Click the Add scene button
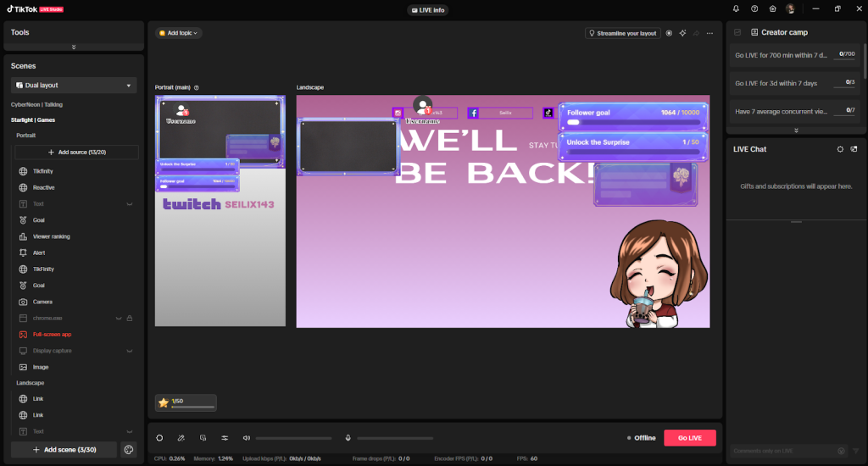Viewport: 868px width, 466px height. [64, 450]
